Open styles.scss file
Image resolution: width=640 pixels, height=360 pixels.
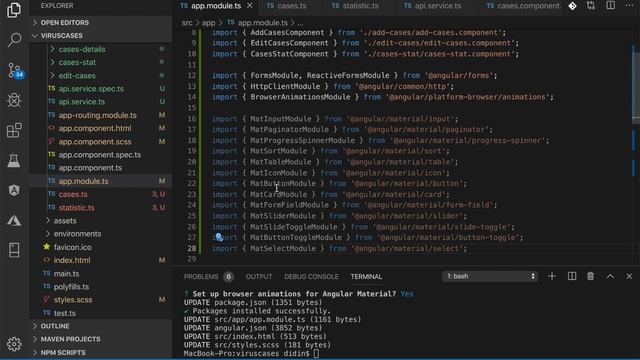[x=73, y=300]
